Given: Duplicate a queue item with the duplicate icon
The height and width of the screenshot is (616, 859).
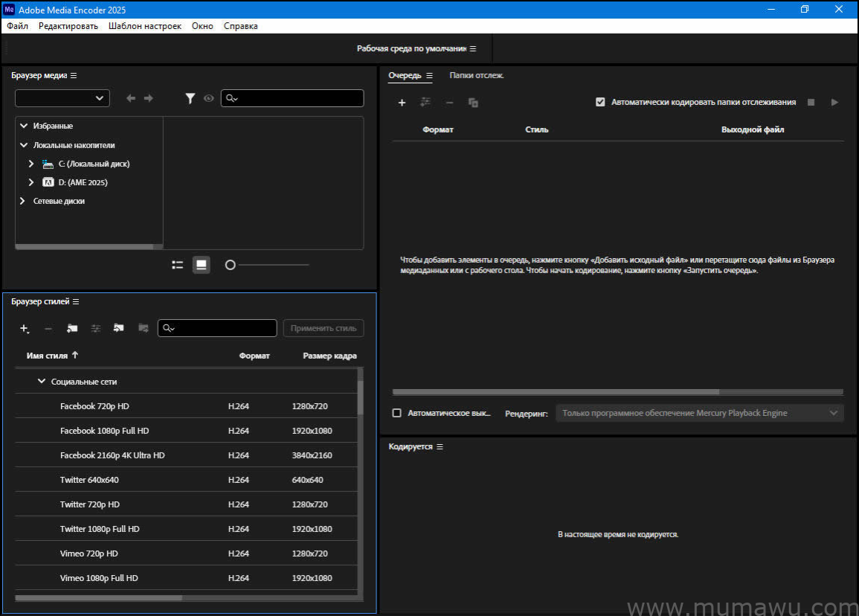Looking at the screenshot, I should 473,102.
